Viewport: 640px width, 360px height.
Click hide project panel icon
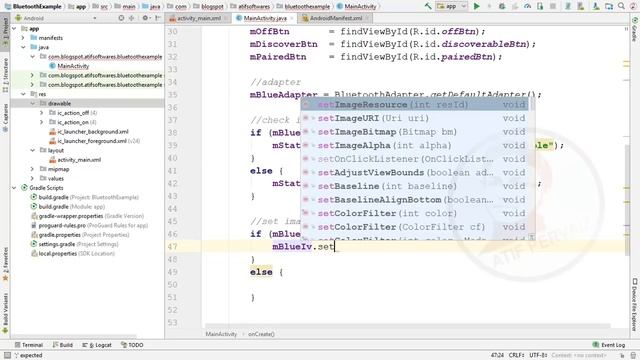click(x=158, y=18)
